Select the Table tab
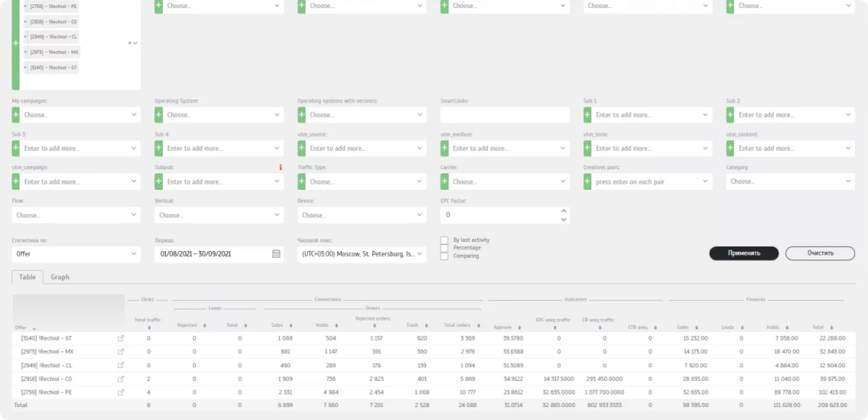The width and height of the screenshot is (868, 420). click(27, 277)
